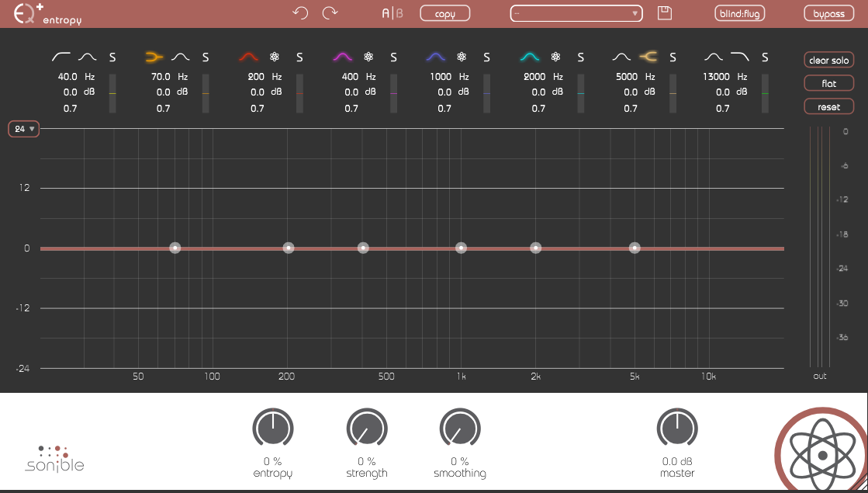
Task: Click the gain meter bar of the 400 Hz band
Action: coord(393,94)
